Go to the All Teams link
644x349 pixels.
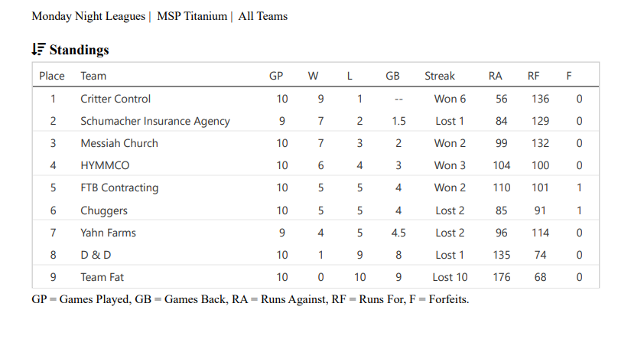pyautogui.click(x=262, y=16)
